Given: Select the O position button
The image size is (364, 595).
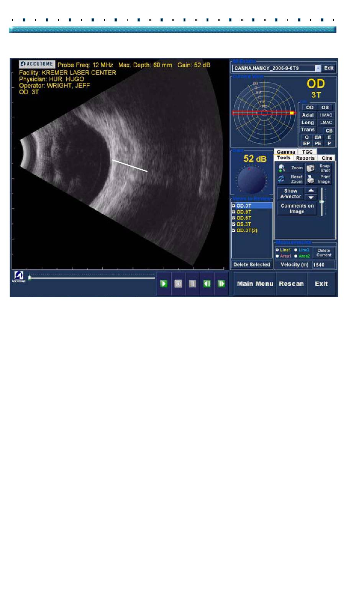Looking at the screenshot, I should click(x=307, y=137).
